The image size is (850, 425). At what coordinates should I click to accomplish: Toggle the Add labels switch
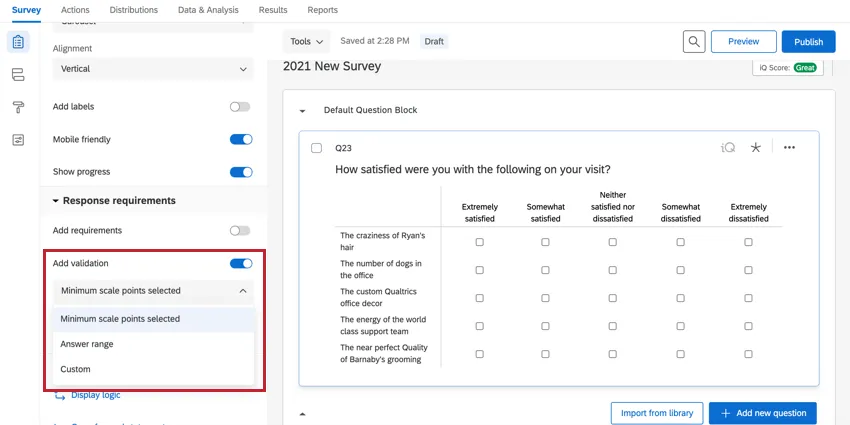click(240, 106)
